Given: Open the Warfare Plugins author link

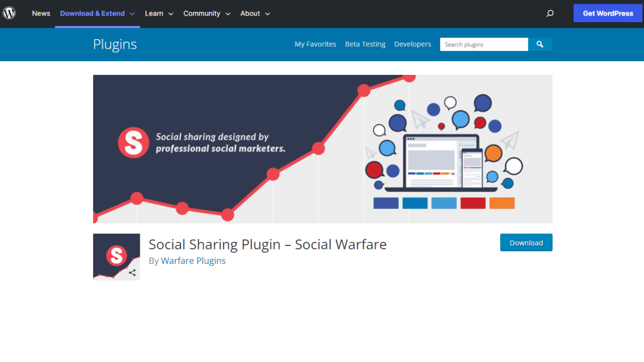Looking at the screenshot, I should (x=193, y=261).
